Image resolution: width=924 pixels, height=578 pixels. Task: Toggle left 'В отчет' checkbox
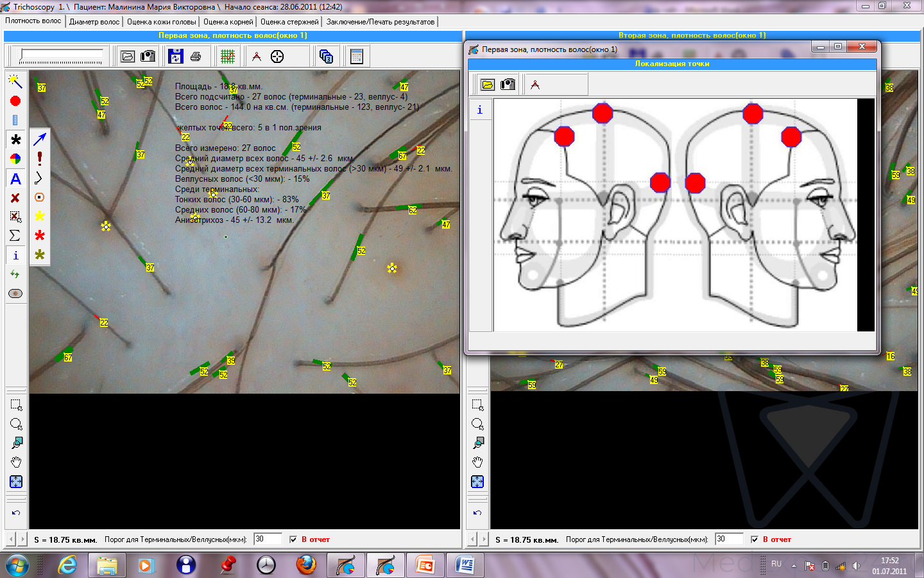pyautogui.click(x=293, y=539)
